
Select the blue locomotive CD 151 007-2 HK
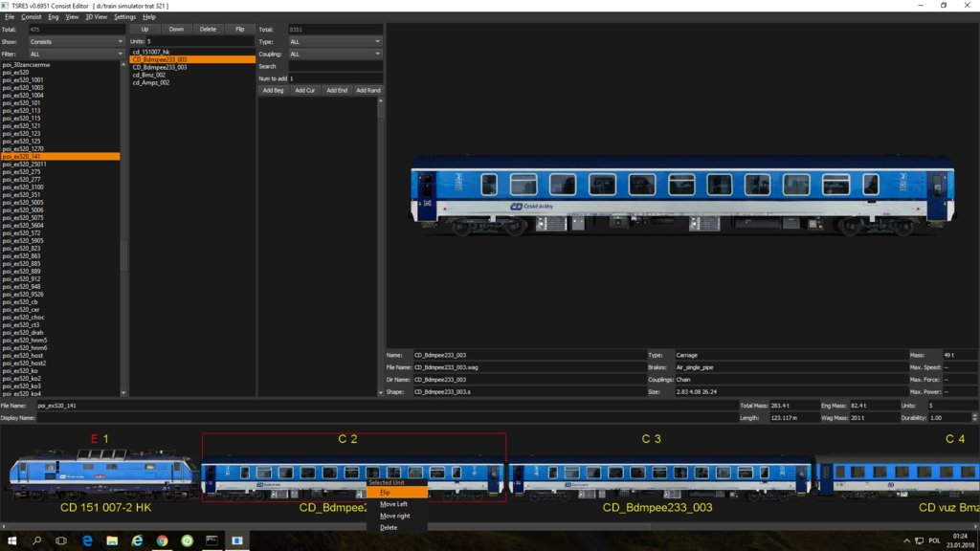(x=103, y=475)
